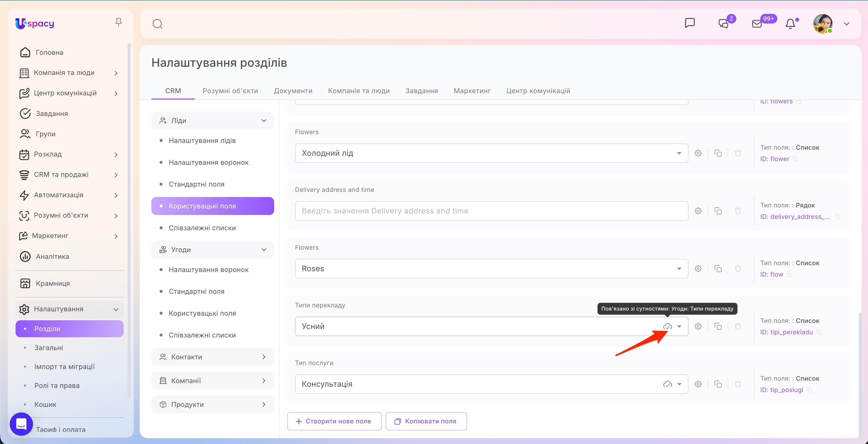Open the Холодний лід dropdown

click(x=491, y=153)
